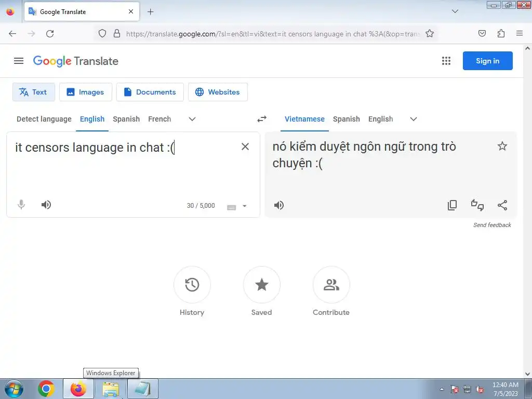This screenshot has width=532, height=399.
Task: Expand more target languages list
Action: (413, 119)
